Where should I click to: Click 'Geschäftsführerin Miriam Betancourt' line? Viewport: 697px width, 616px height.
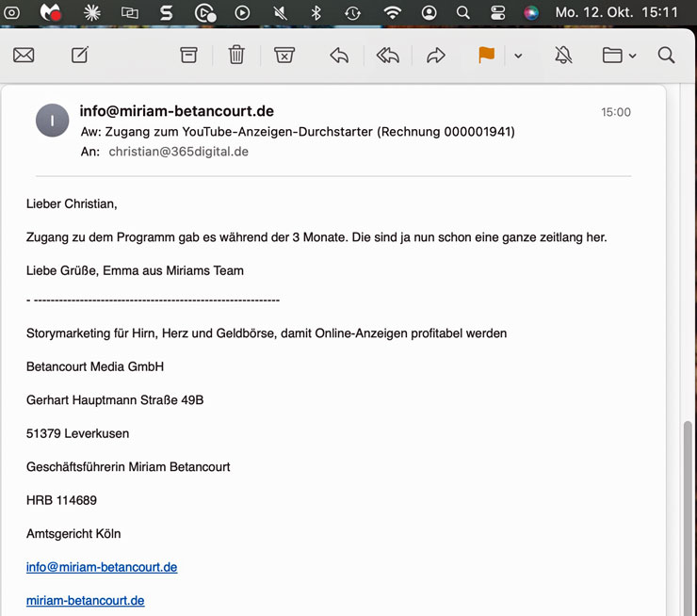point(128,466)
